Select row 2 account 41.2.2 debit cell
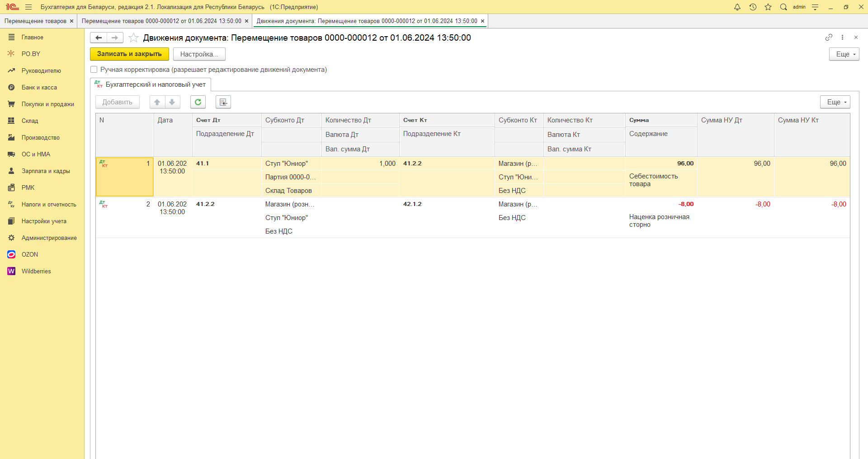 click(x=226, y=204)
